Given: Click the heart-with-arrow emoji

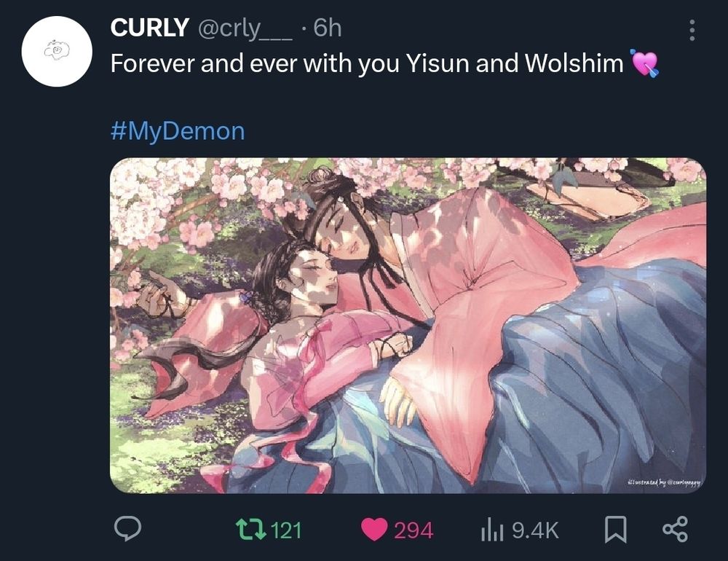Looking at the screenshot, I should (644, 63).
